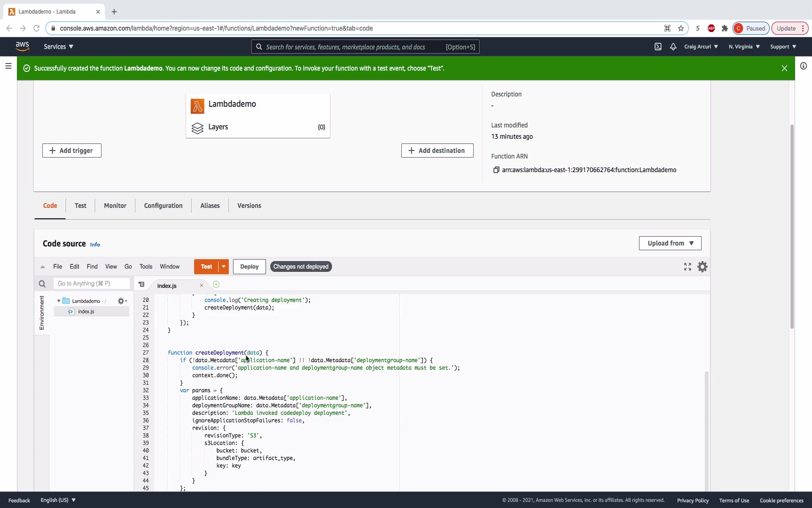Select the Layers stack icon

[197, 128]
